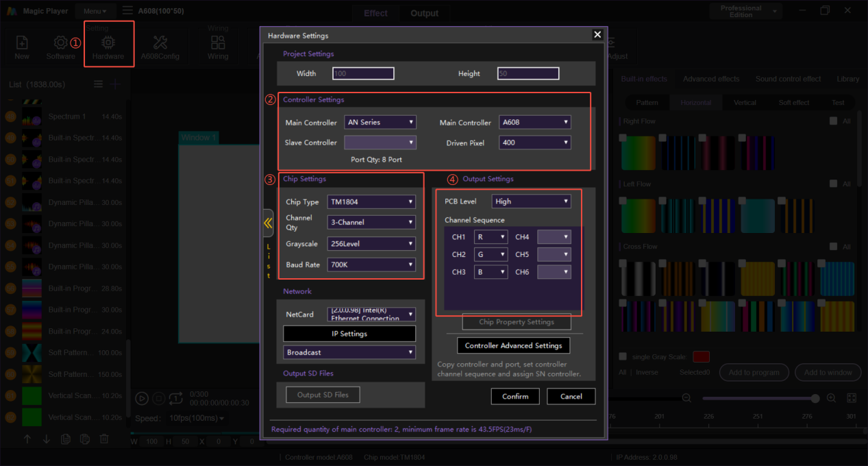
Task: Zoom out the timeline
Action: pyautogui.click(x=686, y=398)
